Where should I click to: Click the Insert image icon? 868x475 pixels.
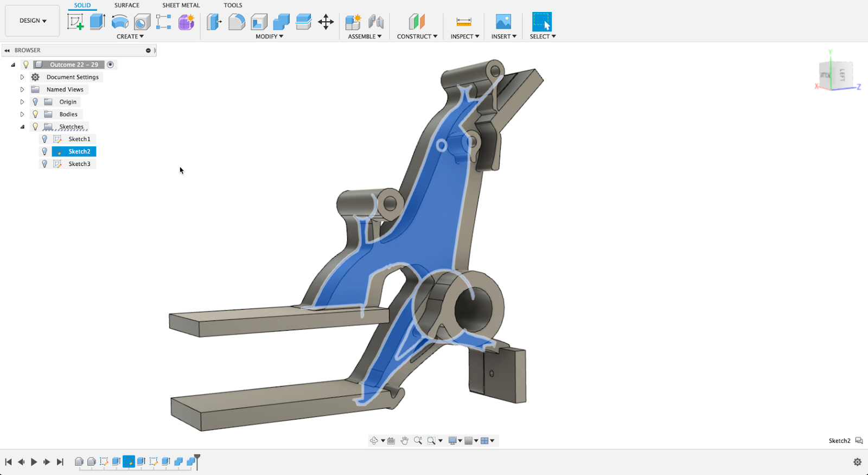[503, 22]
